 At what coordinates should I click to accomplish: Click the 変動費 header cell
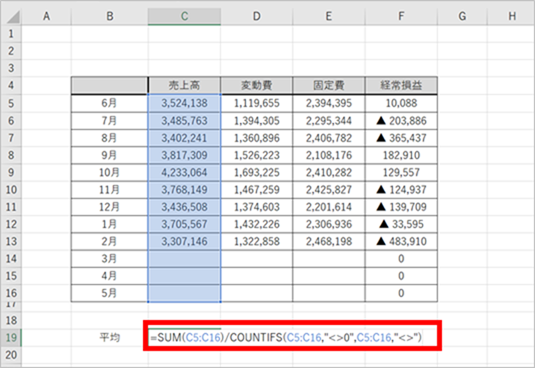(x=257, y=85)
